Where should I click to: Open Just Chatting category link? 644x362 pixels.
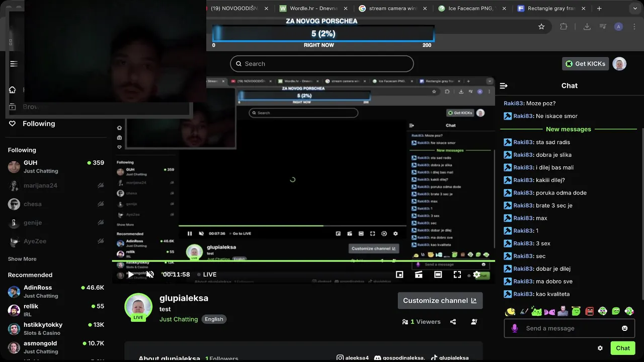(x=179, y=319)
